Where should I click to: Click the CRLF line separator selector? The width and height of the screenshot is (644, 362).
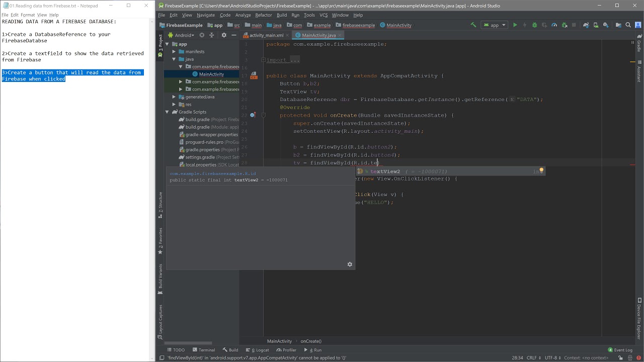[534, 358]
